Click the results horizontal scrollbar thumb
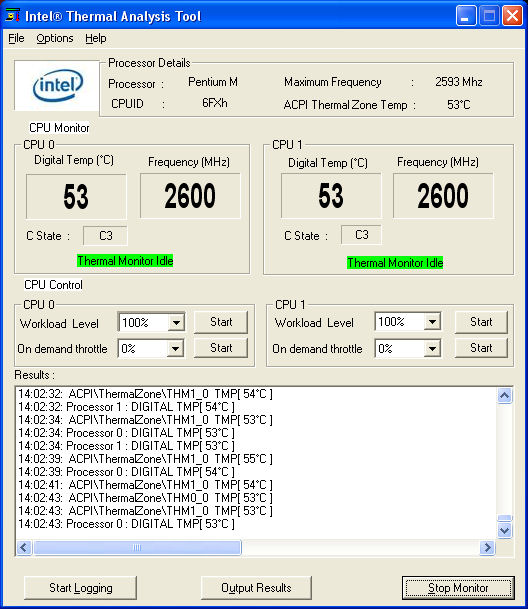Screen dimensions: 528x609 [137, 548]
